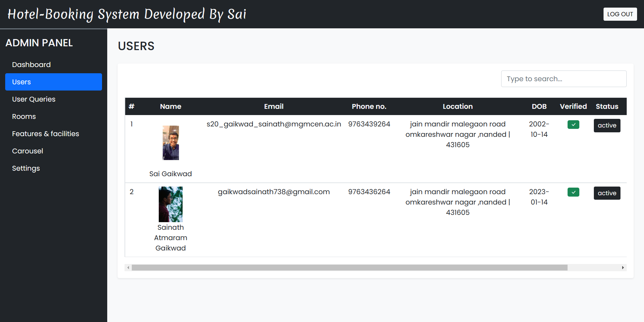Click the left arrow of the table scrollbar
This screenshot has width=644, height=322.
point(128,267)
